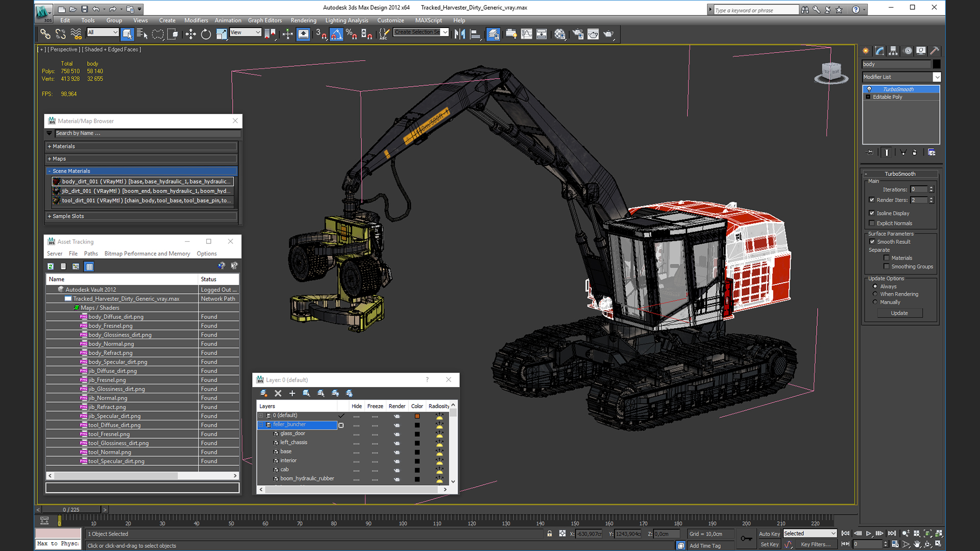Open Select by Name tool

(x=142, y=34)
